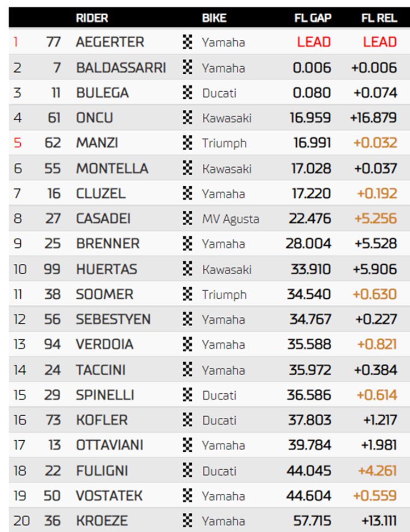Open rider CLUZEL's entry
This screenshot has width=410, height=532.
(101, 193)
